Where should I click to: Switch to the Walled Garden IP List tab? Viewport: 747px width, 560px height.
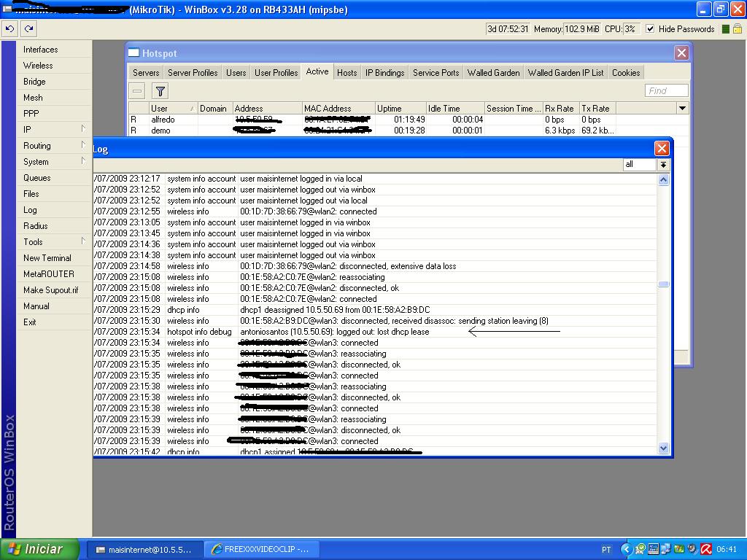tap(565, 72)
